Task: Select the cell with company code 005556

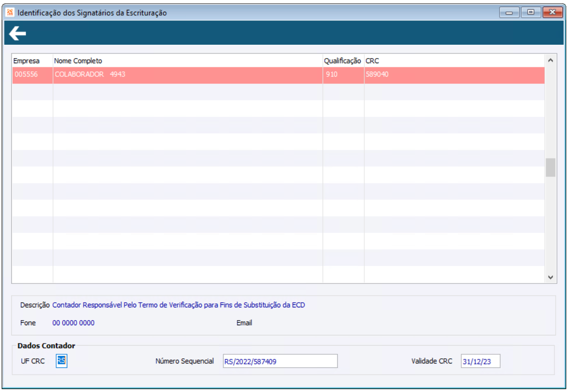Action: [33, 75]
